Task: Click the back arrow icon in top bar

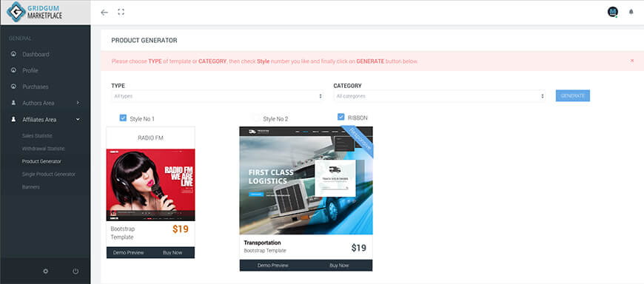Action: tap(104, 13)
